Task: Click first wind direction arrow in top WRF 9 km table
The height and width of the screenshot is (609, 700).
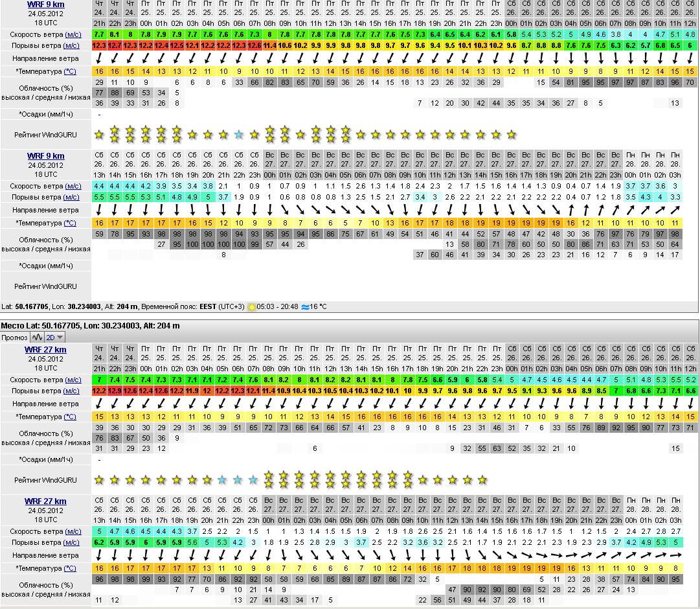Action: pyautogui.click(x=99, y=59)
